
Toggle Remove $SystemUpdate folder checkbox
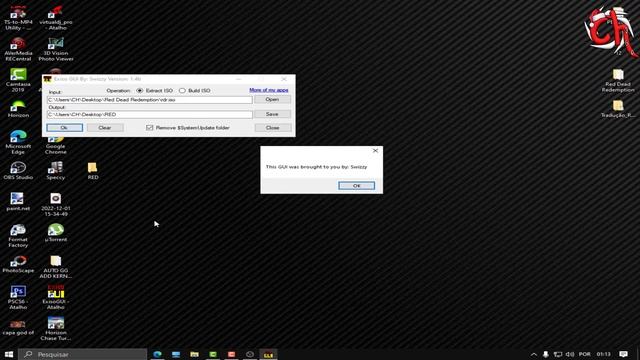(149, 128)
